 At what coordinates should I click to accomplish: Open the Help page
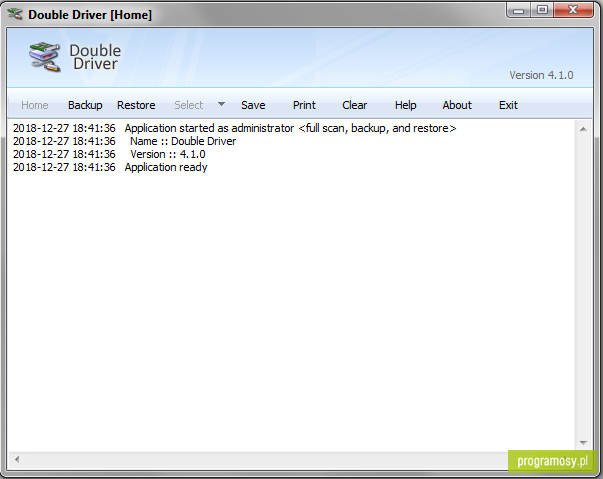pos(405,105)
